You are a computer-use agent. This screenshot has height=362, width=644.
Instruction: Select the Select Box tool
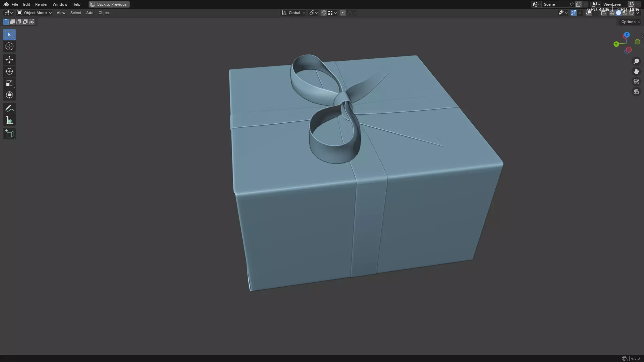9,35
